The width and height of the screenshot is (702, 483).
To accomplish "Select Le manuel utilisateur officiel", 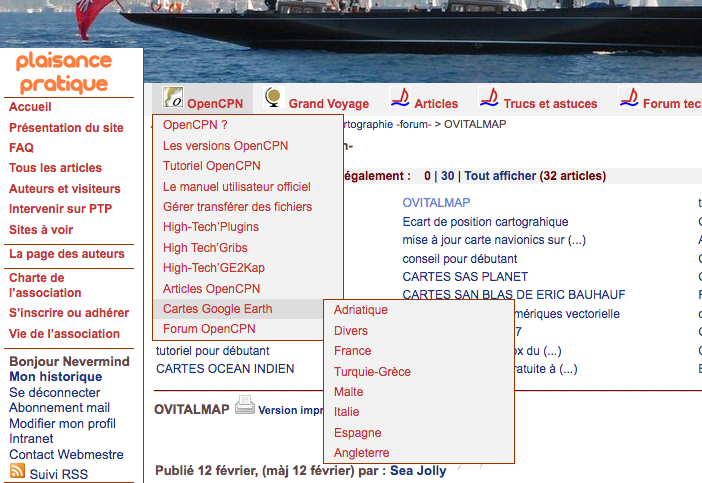I will (x=237, y=187).
